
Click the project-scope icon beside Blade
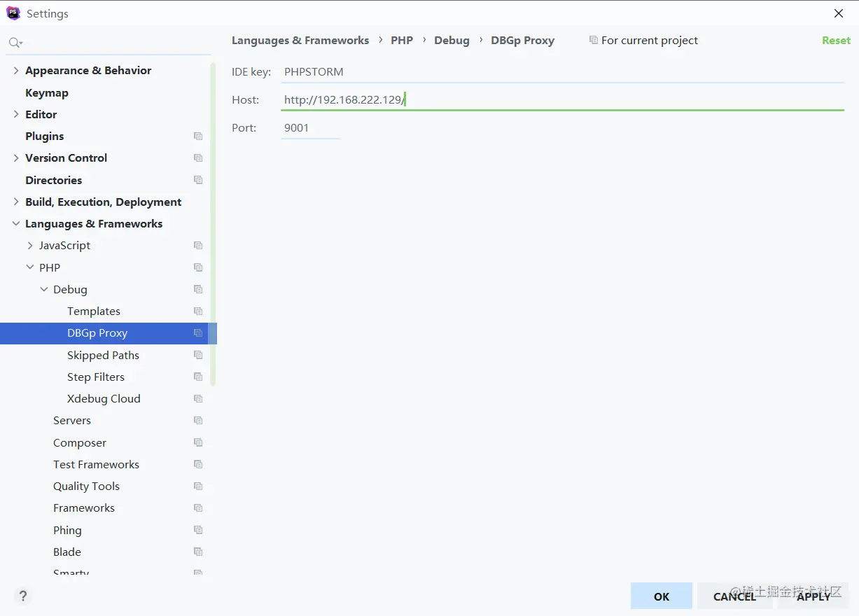[198, 552]
